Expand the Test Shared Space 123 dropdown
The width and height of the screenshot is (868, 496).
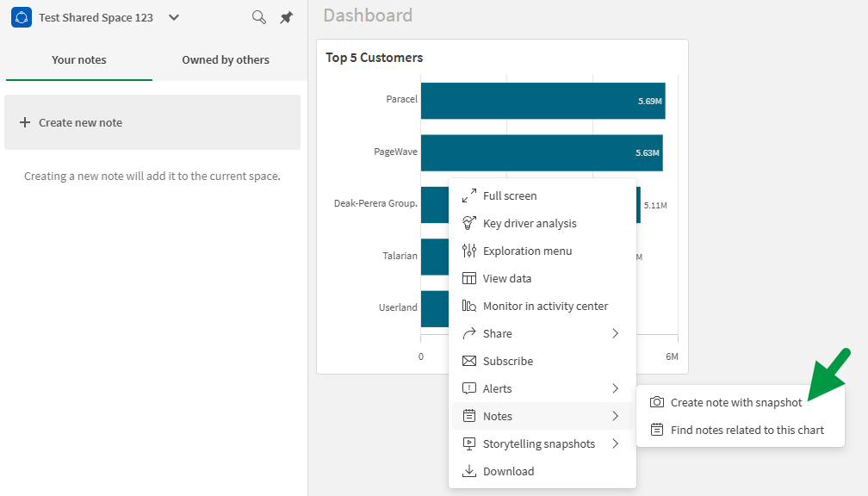coord(174,17)
